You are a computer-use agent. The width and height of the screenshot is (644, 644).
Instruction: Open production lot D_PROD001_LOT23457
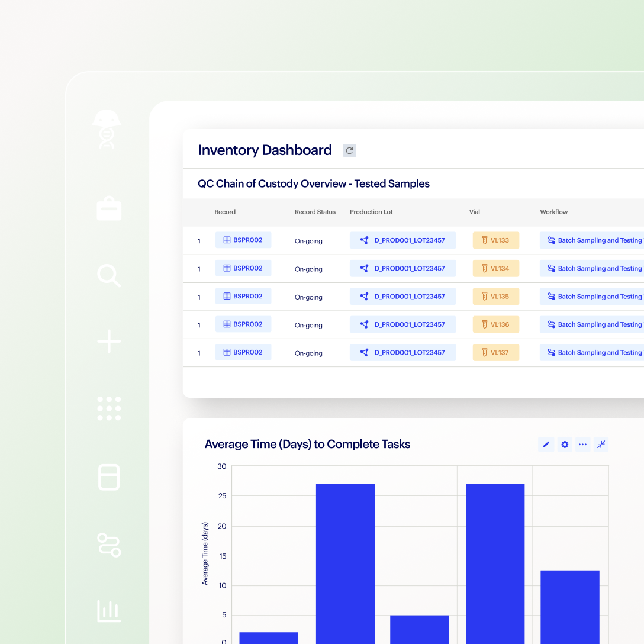click(x=402, y=240)
